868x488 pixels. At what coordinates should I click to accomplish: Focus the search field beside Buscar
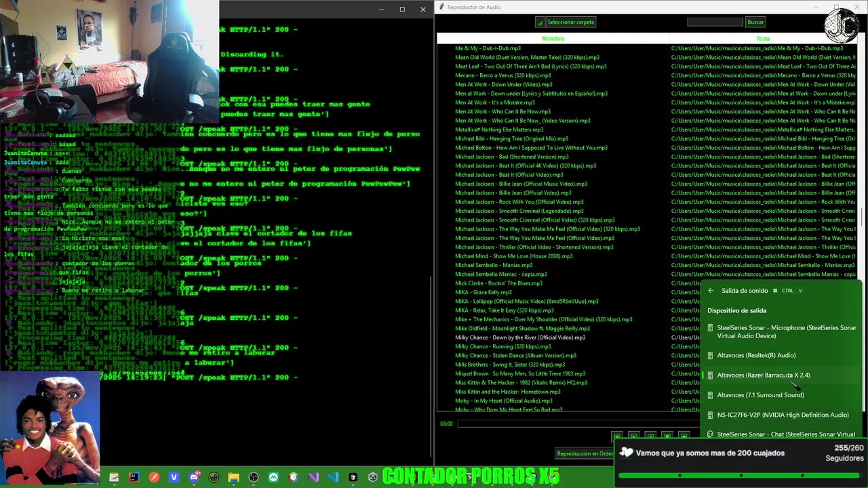click(x=715, y=22)
